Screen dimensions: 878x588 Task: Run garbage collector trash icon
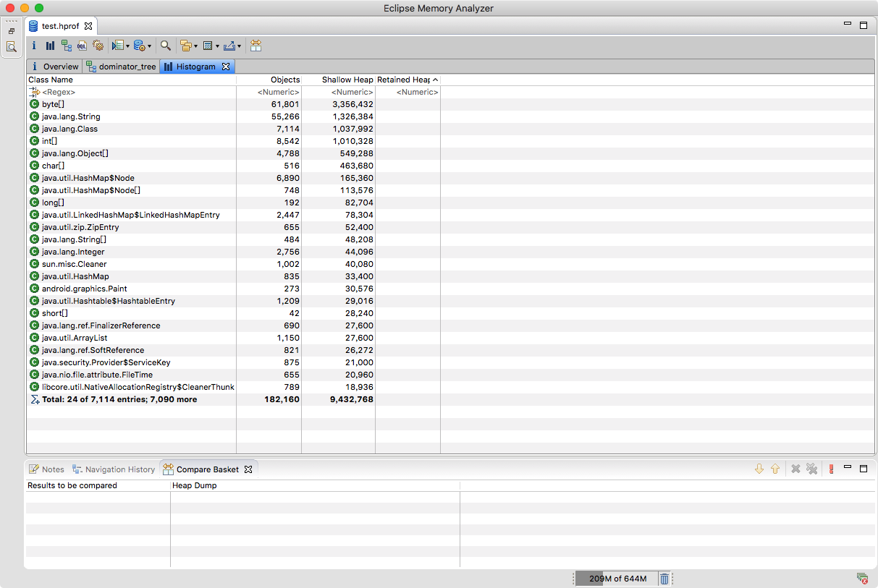[x=664, y=579]
